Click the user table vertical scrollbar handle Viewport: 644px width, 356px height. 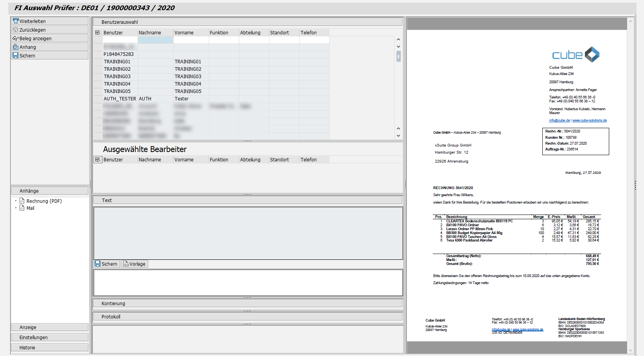click(x=398, y=57)
